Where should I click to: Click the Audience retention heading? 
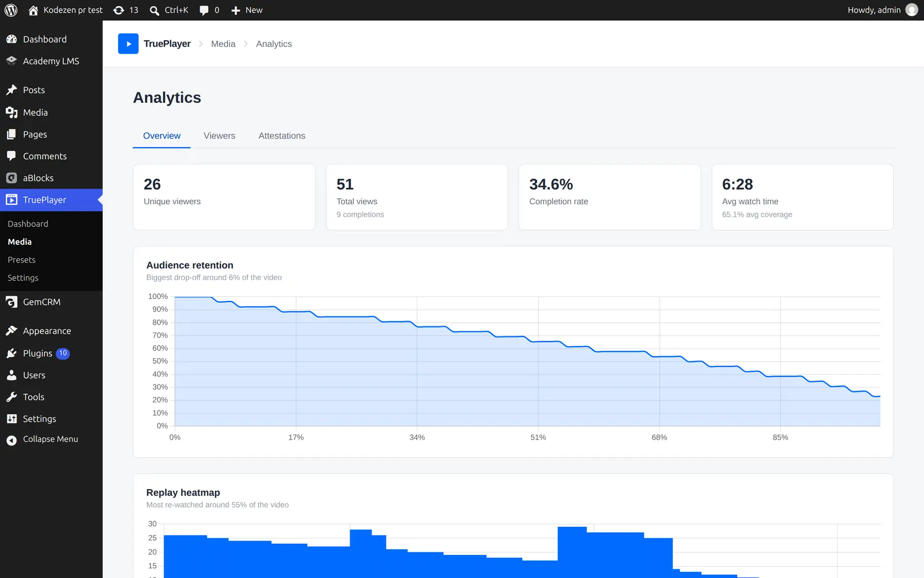pyautogui.click(x=190, y=265)
